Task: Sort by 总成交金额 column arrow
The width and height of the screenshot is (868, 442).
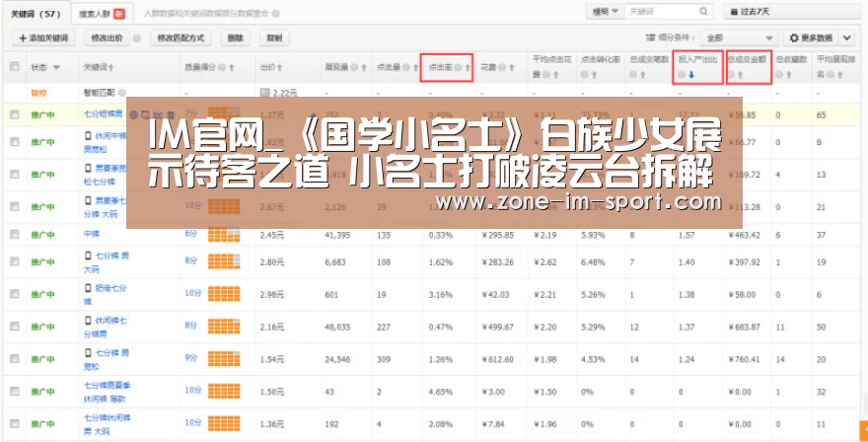Action: point(740,75)
